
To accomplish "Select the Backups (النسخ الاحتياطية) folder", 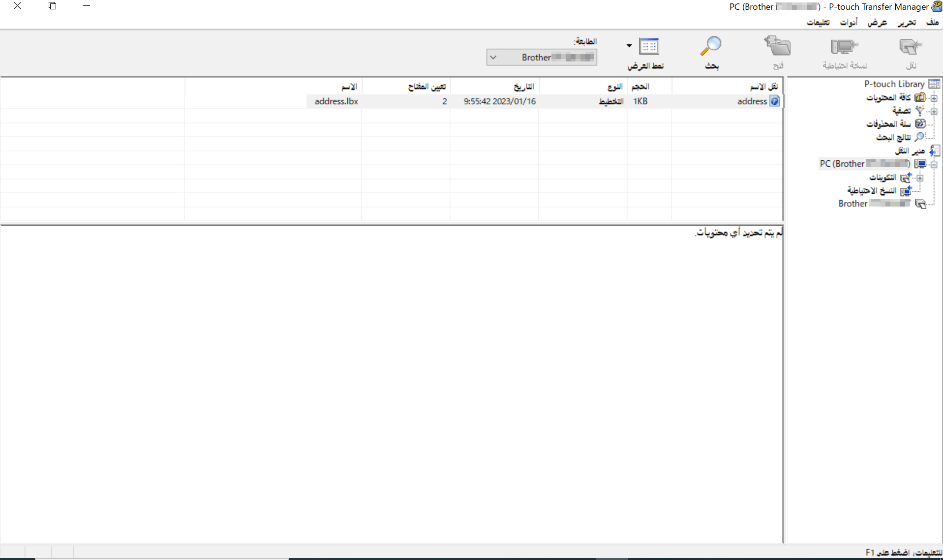I will 871,191.
